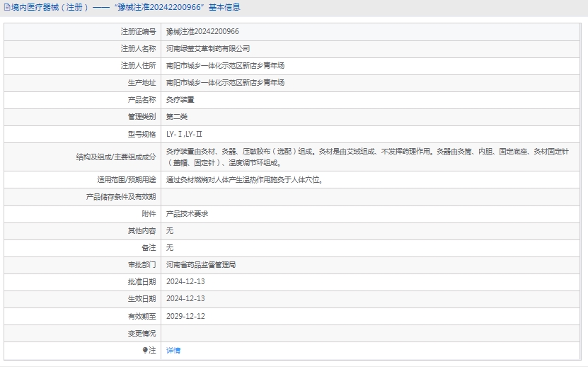Click the 注册人住所 address value cell
The image size is (588, 367).
(225, 66)
